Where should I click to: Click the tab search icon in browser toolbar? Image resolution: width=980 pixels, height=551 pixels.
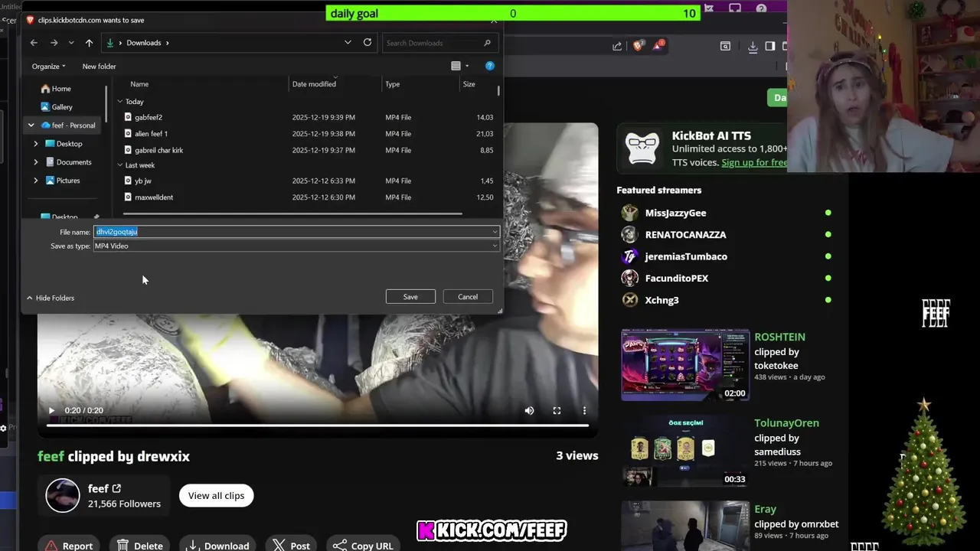click(x=725, y=46)
